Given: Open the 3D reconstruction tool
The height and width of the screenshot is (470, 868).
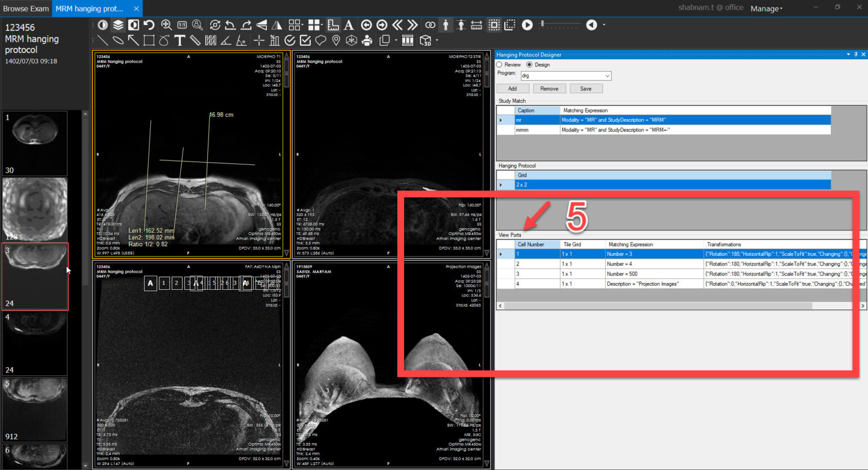Looking at the screenshot, I should 424,40.
